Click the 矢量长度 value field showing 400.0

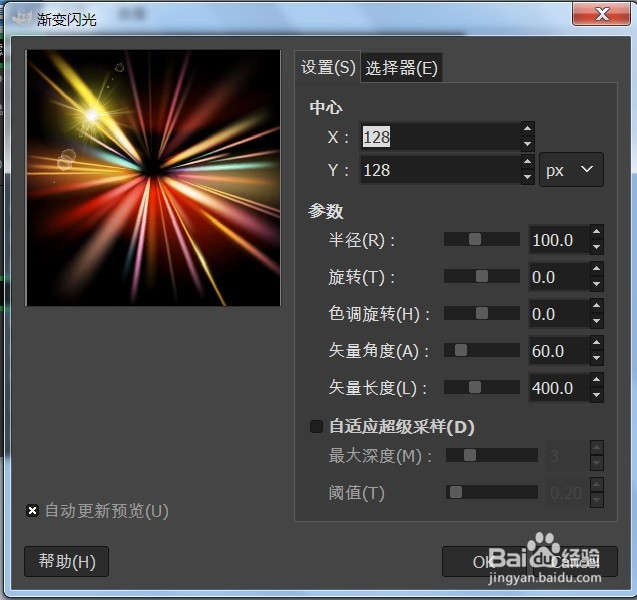point(559,388)
